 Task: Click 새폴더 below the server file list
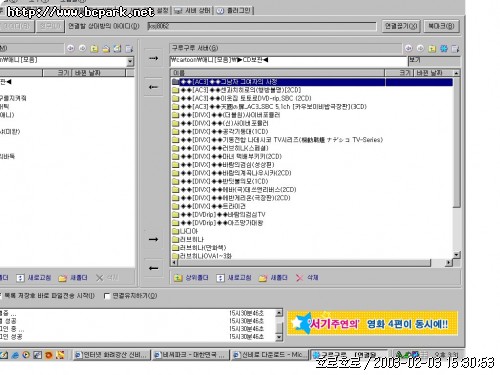tap(273, 278)
